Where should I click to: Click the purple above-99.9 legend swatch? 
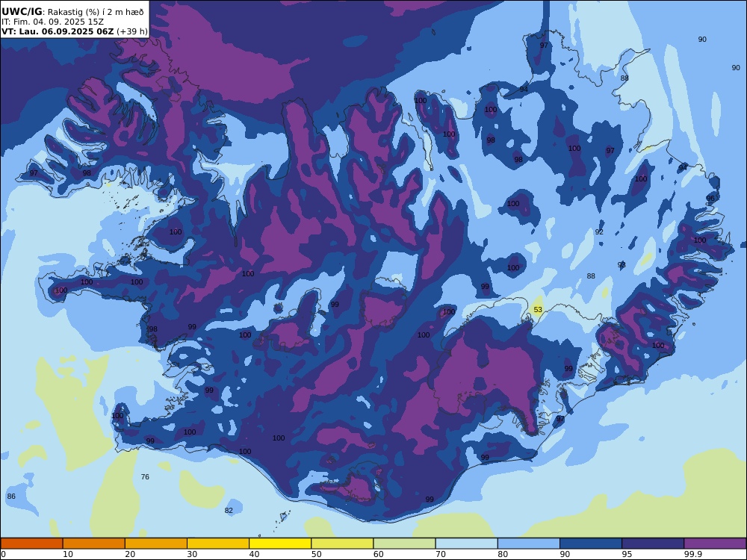[x=715, y=544]
